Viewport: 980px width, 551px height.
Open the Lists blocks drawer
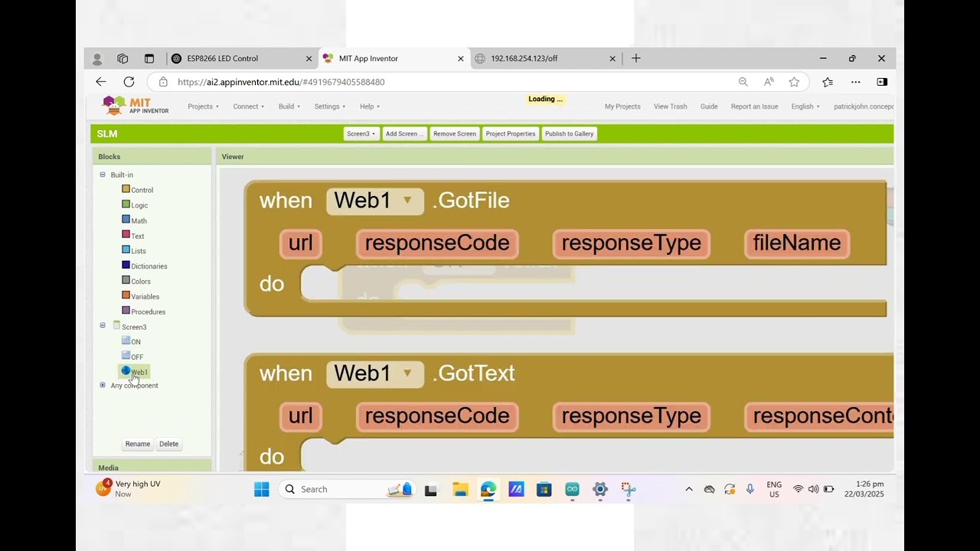(x=134, y=250)
